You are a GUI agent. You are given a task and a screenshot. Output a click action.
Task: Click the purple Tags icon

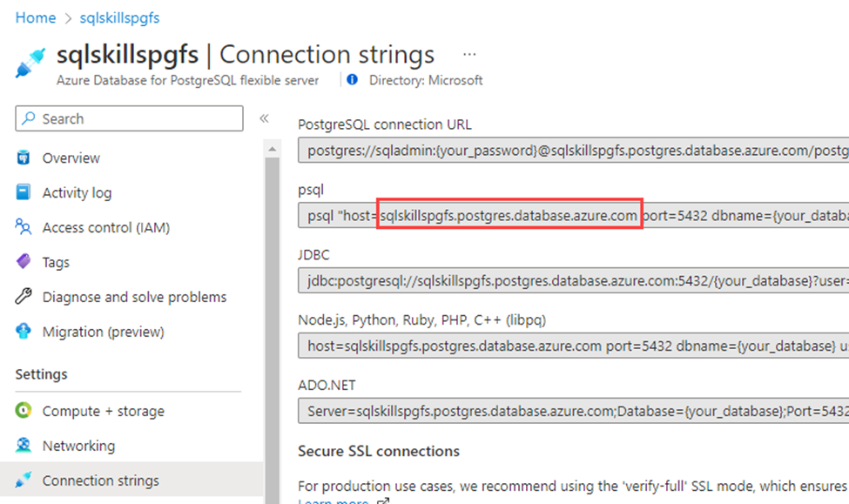pos(24,262)
